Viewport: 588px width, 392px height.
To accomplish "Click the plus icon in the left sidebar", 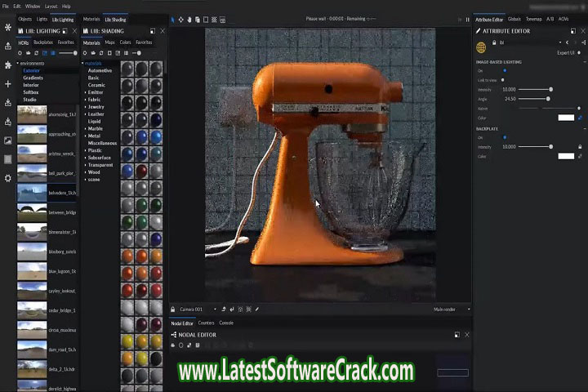I will 8,84.
